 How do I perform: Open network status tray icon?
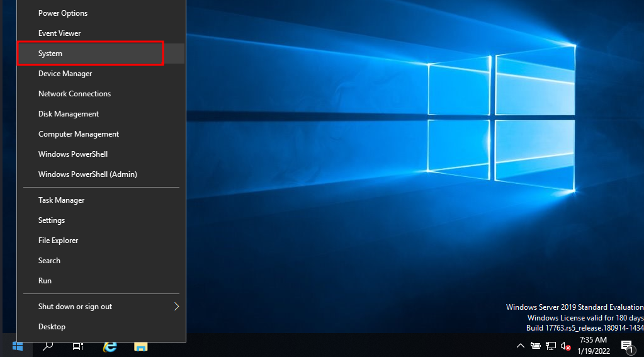tap(550, 346)
